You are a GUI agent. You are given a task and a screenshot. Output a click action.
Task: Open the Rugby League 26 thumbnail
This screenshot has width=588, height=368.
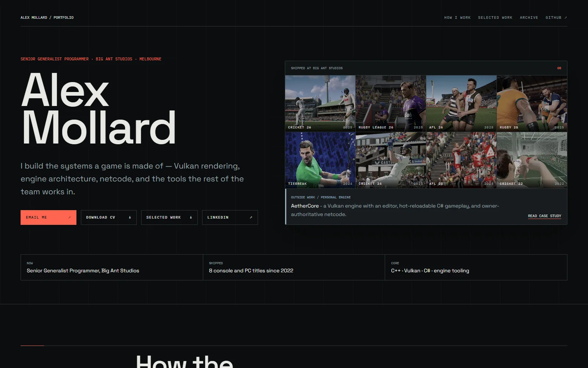[x=391, y=103]
